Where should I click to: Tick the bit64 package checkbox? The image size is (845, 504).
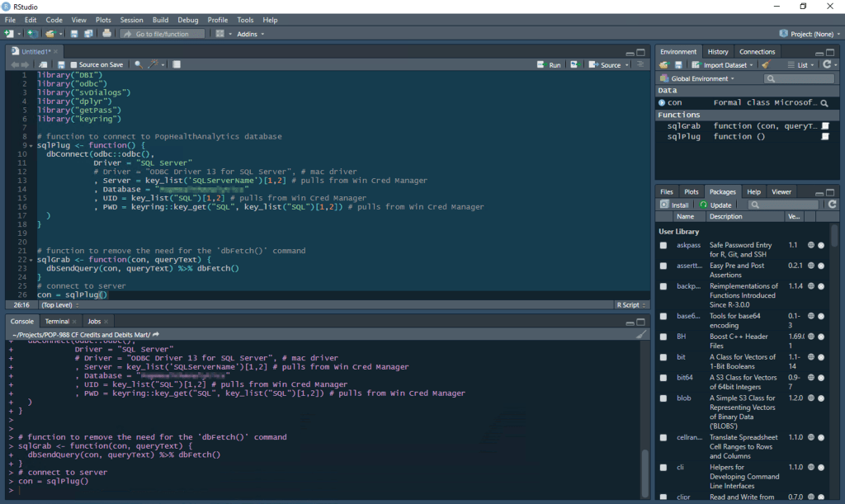pyautogui.click(x=663, y=378)
